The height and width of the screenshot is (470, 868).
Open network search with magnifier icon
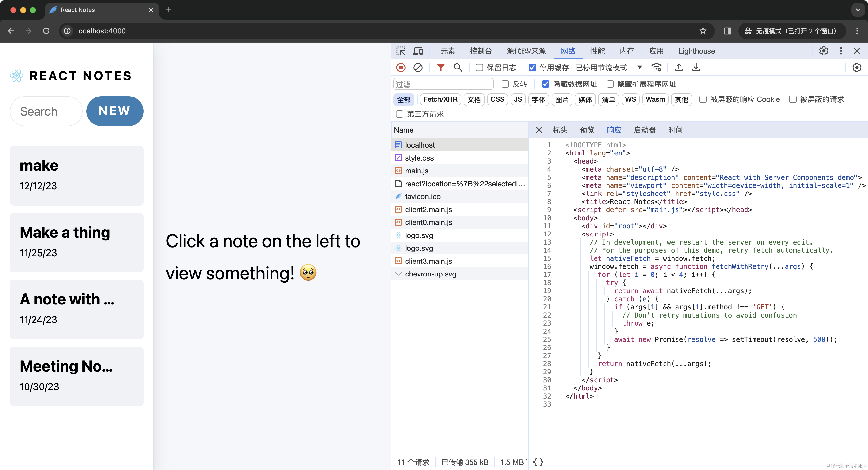tap(458, 68)
